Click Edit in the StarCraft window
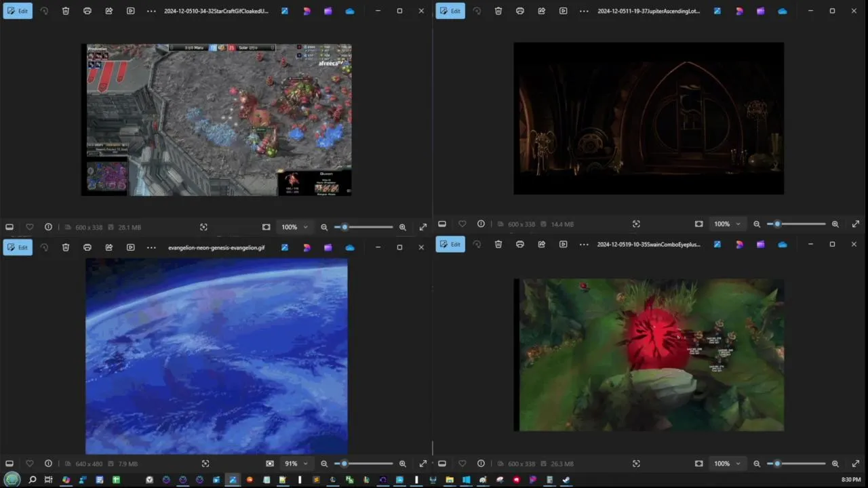The width and height of the screenshot is (868, 488). pos(18,11)
